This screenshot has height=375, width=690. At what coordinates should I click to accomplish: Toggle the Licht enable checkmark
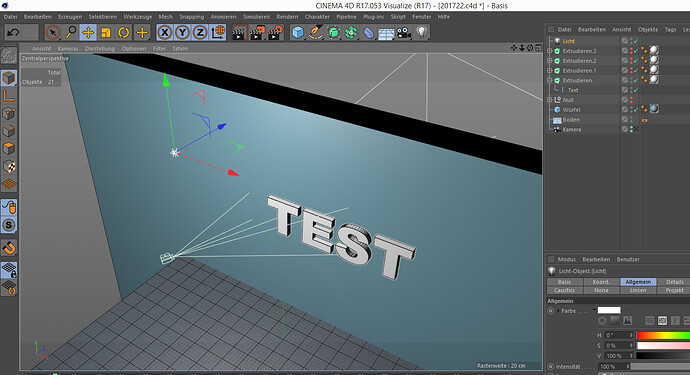[x=636, y=41]
